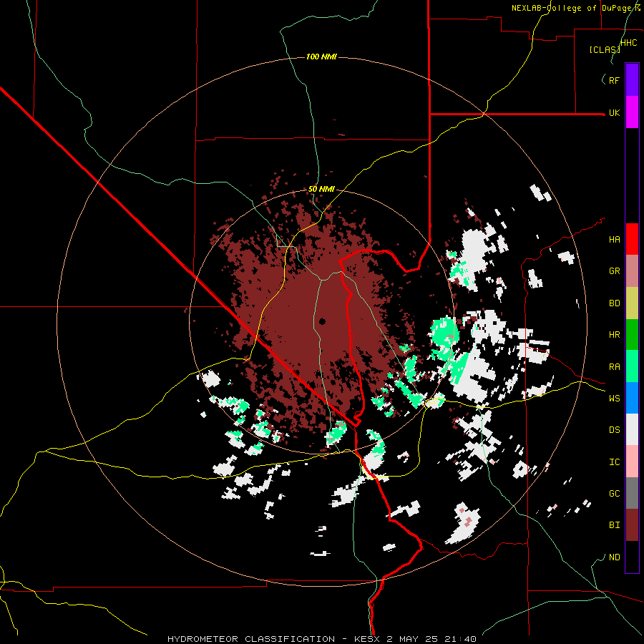Click the UK magenta legend swatch
Viewport: 644px width, 644px height.
click(632, 112)
